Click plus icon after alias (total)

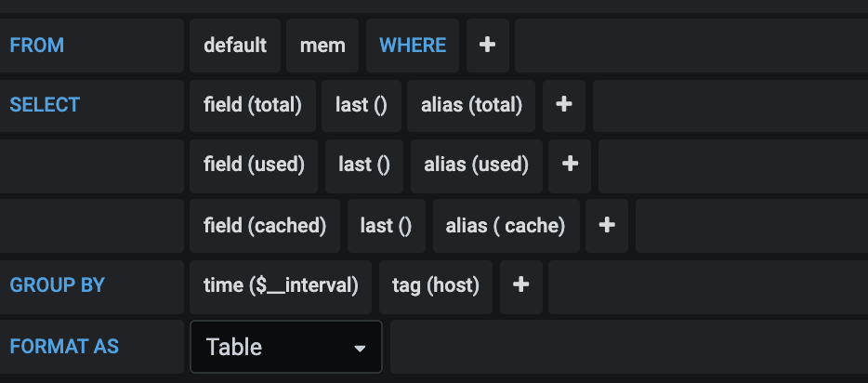point(563,105)
